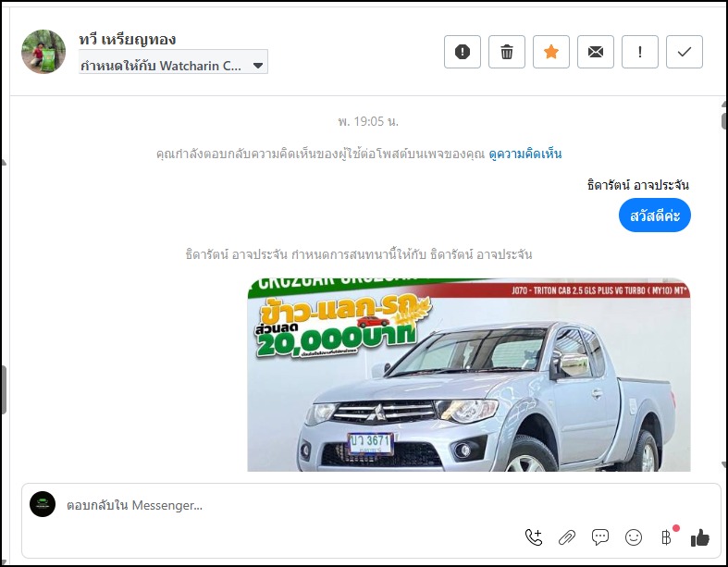
Task: Open the ดูความคิดเห็น link
Action: click(524, 154)
